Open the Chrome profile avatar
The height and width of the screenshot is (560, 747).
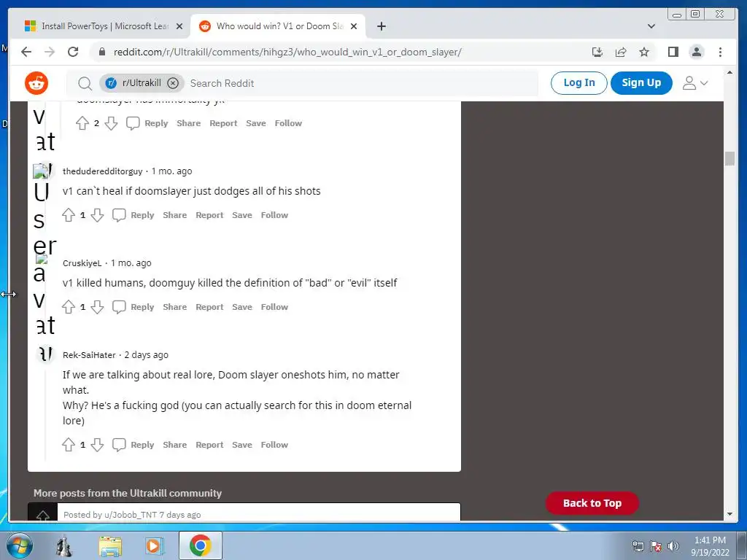tap(697, 52)
